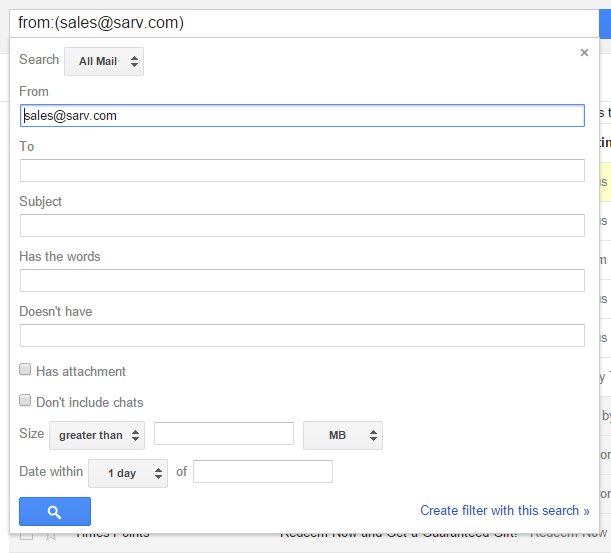
Task: Toggle the Don't include chats checkbox
Action: pos(26,401)
